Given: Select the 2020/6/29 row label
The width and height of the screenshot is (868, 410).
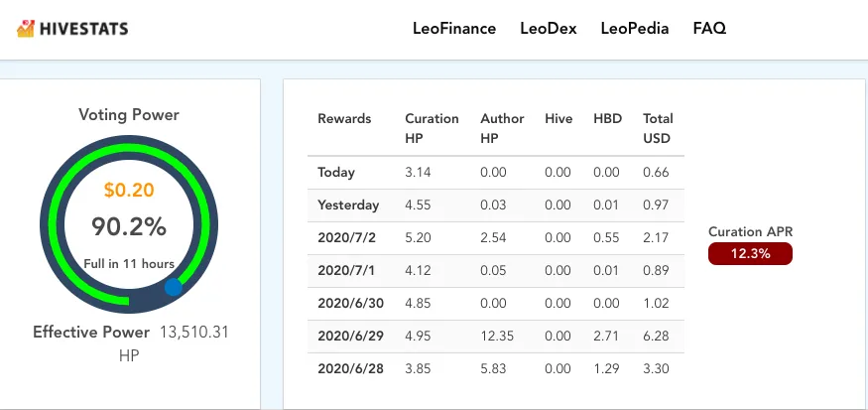Looking at the screenshot, I should coord(350,336).
